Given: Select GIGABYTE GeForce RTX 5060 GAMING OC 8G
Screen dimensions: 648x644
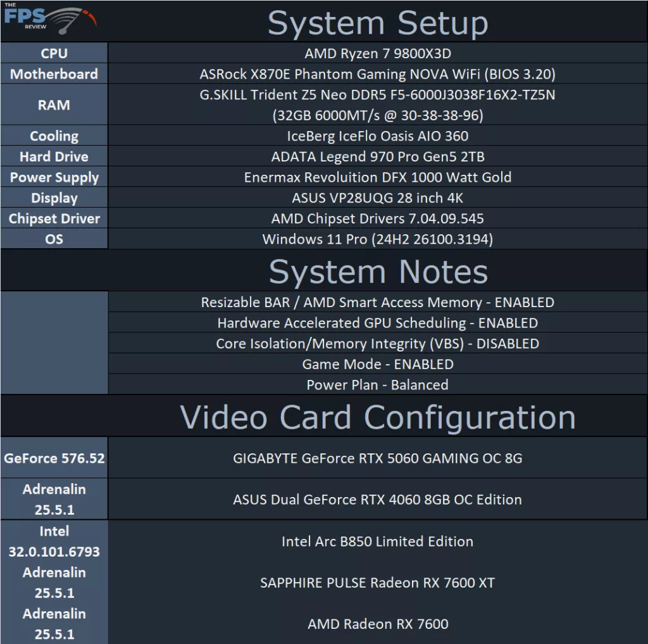Looking at the screenshot, I should 378,458.
